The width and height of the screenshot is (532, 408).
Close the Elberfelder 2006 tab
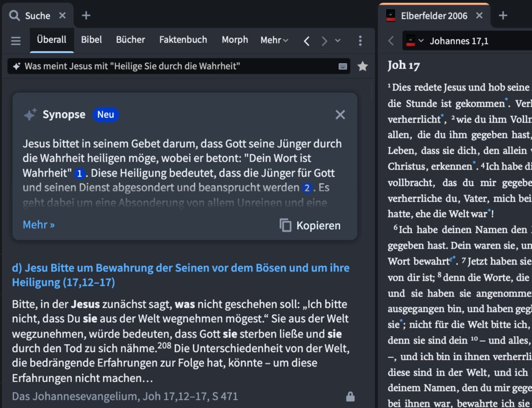(479, 15)
